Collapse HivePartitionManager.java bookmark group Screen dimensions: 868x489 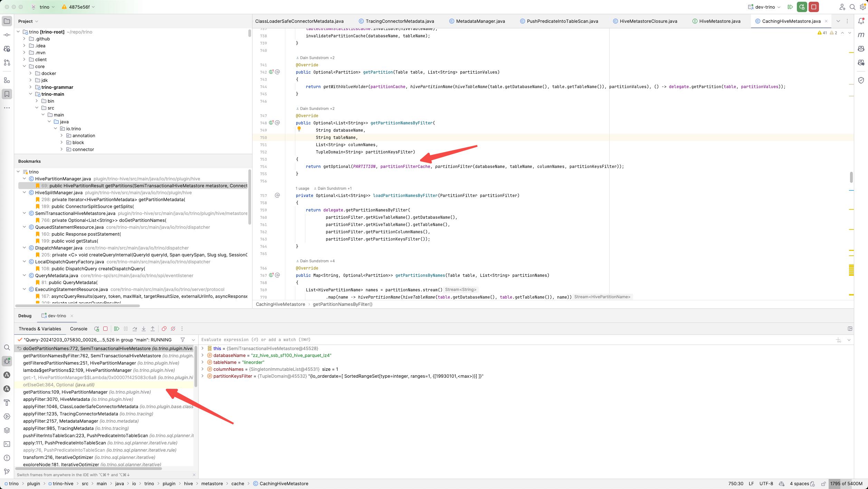[x=24, y=179]
